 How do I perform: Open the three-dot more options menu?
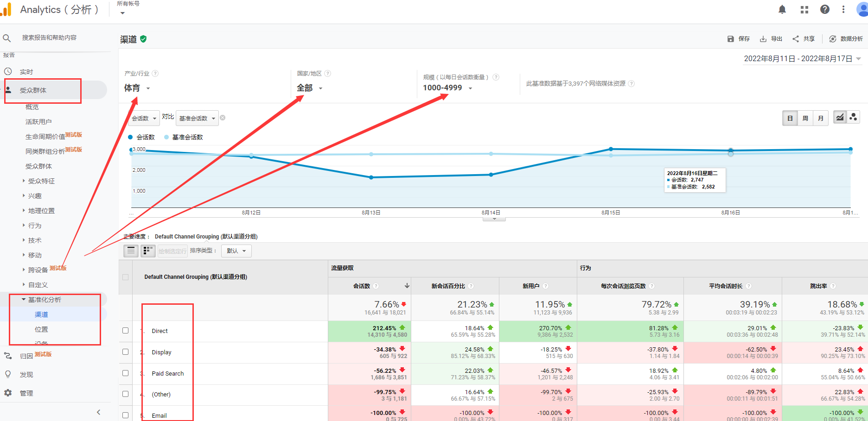coord(843,10)
